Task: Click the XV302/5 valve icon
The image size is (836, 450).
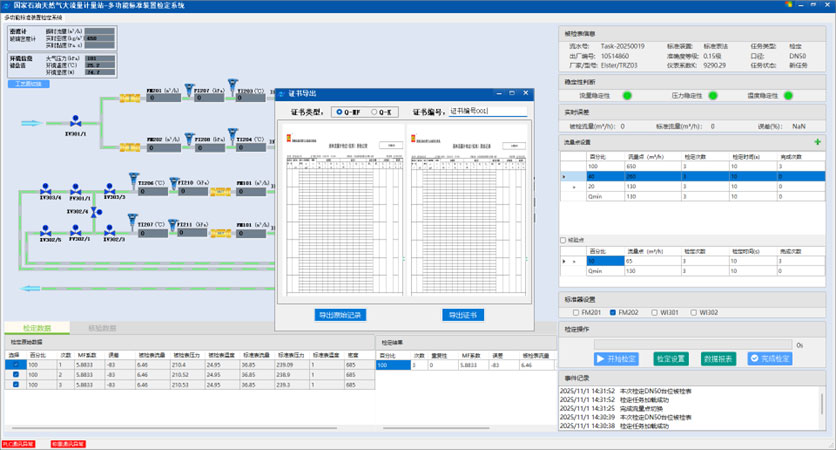Action: pos(47,231)
